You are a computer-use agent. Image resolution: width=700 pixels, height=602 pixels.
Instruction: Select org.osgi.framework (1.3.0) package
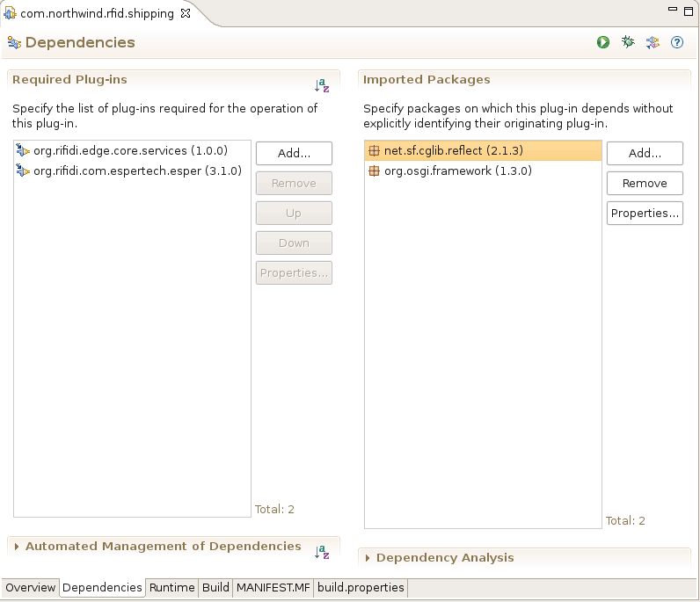(x=483, y=170)
